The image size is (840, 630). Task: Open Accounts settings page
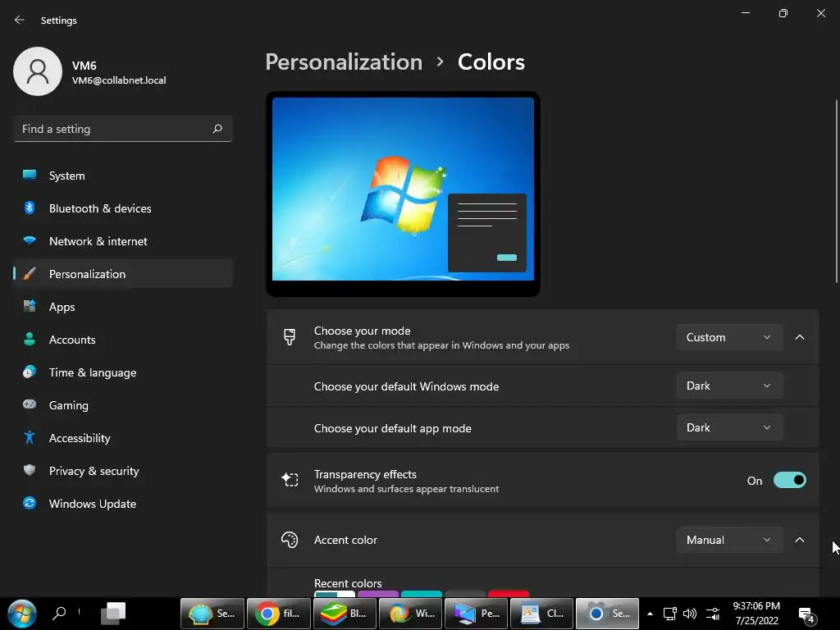123,340
